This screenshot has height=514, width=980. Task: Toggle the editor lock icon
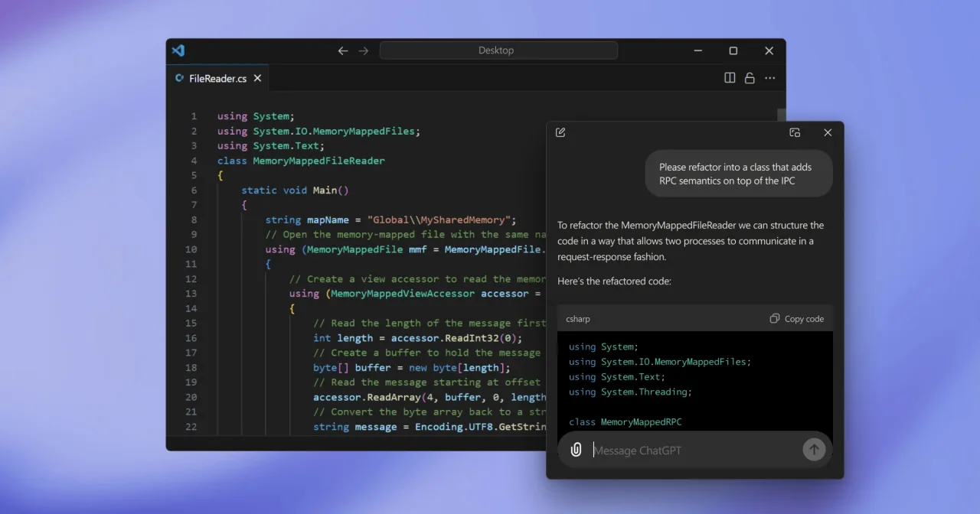[x=750, y=78]
